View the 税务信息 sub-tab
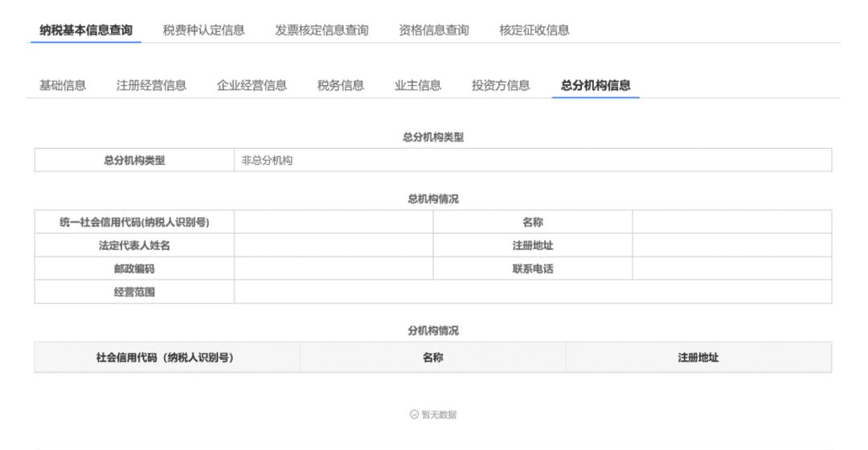The image size is (868, 450). [x=341, y=85]
